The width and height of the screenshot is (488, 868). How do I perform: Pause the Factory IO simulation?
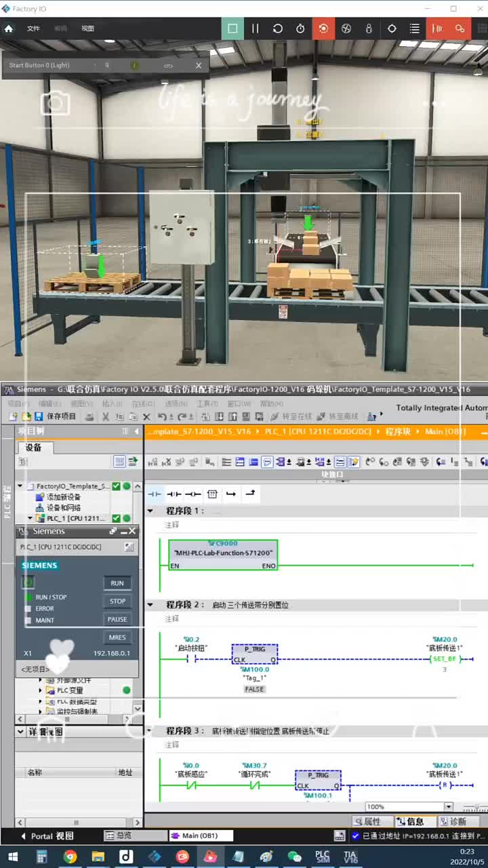(x=255, y=28)
